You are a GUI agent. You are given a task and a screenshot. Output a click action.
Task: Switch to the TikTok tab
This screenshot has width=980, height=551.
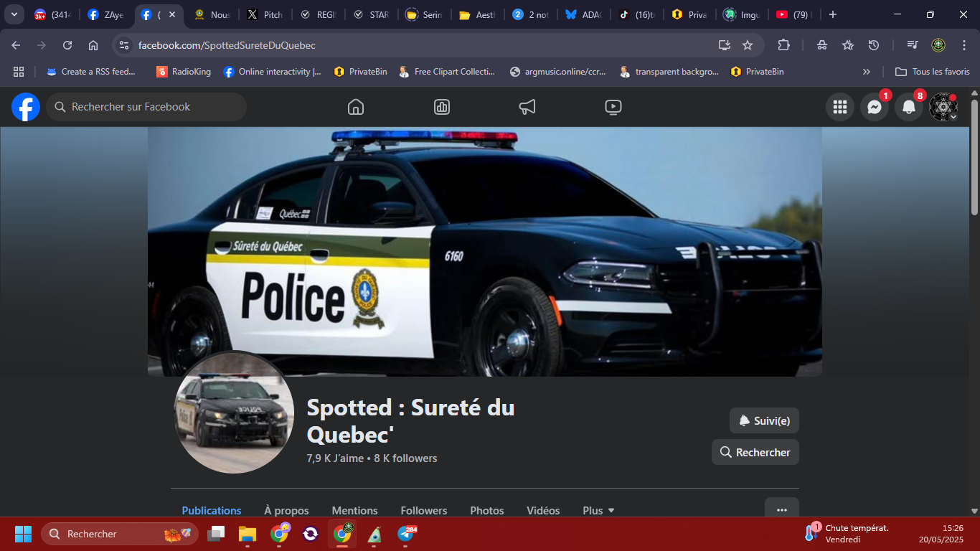tap(638, 14)
